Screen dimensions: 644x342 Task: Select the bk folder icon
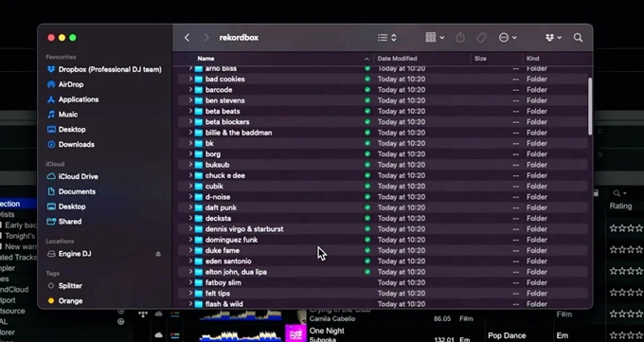point(199,143)
